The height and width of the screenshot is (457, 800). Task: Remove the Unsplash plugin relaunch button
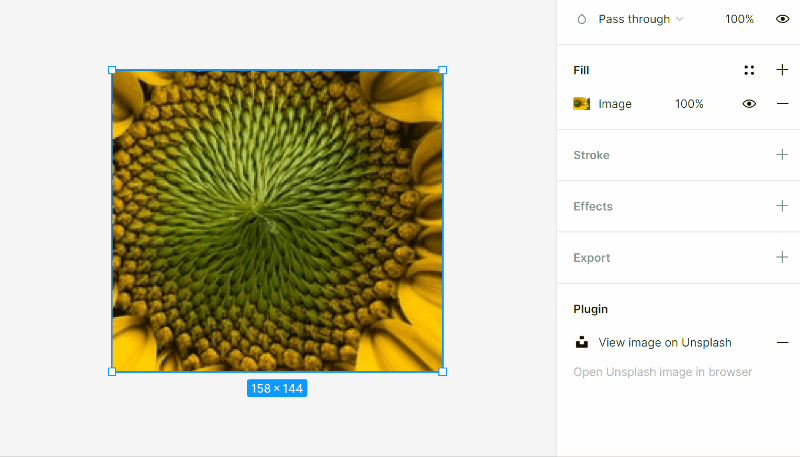pos(782,343)
